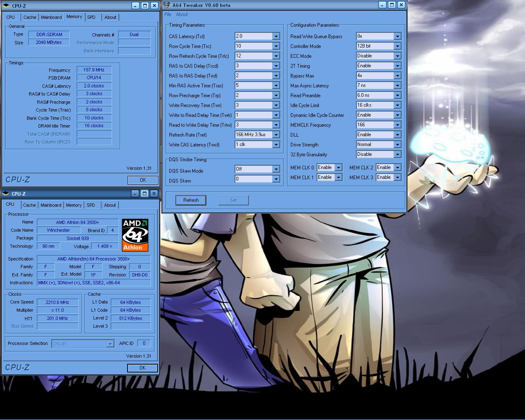Screen dimensions: 525x420
Task: Open the About menu in A64 Tweaker
Action: (x=182, y=14)
